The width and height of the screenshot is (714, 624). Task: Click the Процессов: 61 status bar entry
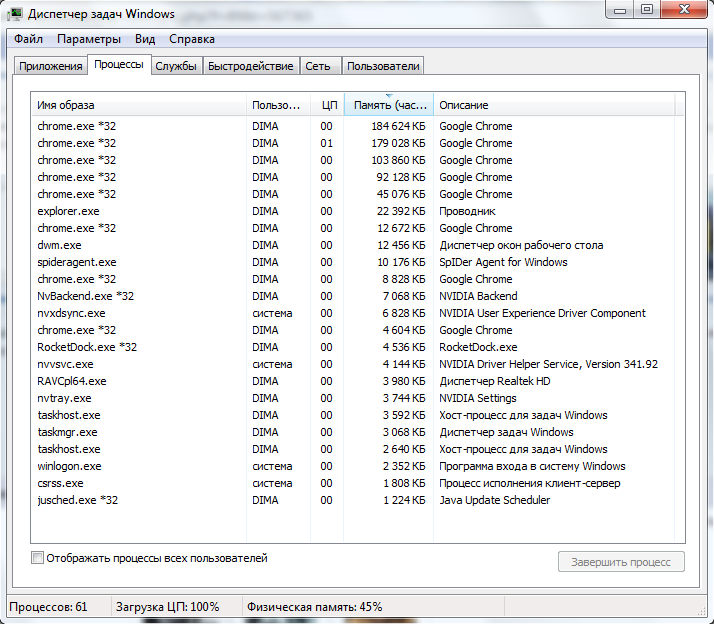point(48,607)
